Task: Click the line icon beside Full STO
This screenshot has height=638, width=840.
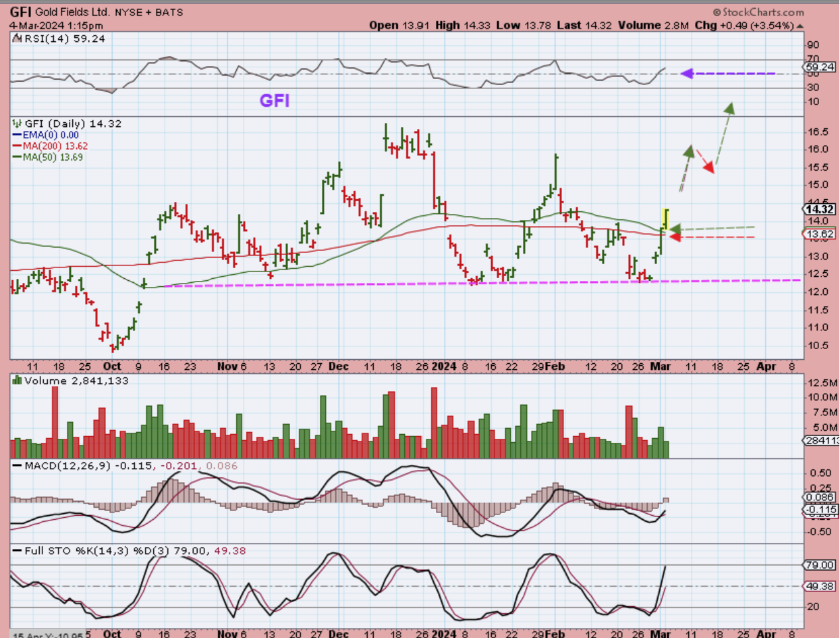Action: [x=18, y=551]
